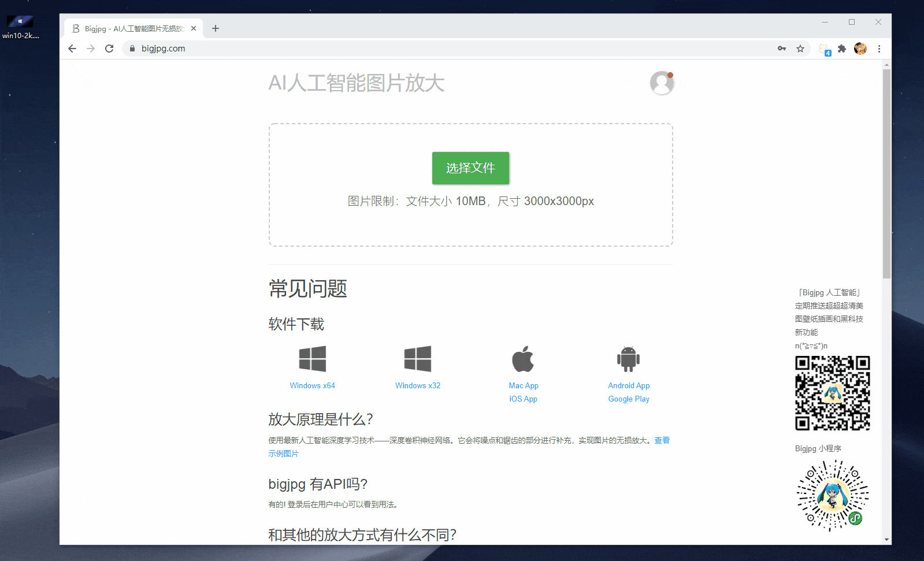Screen dimensions: 924x561
Task: Click the 放大原理是什么? heading
Action: pyautogui.click(x=321, y=419)
